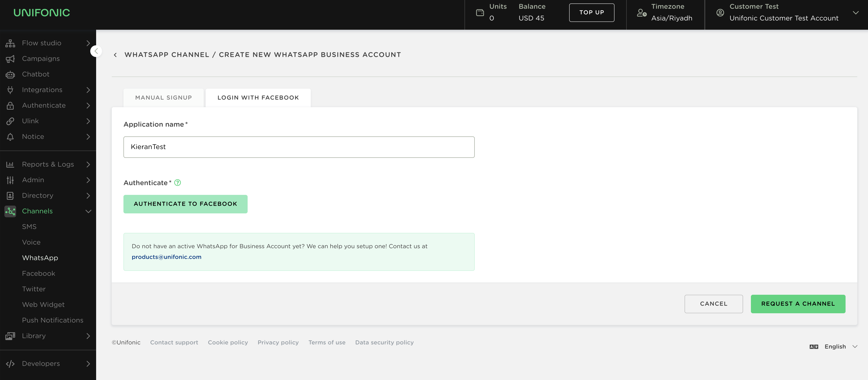Click the Flow studio sidebar icon

click(x=10, y=43)
